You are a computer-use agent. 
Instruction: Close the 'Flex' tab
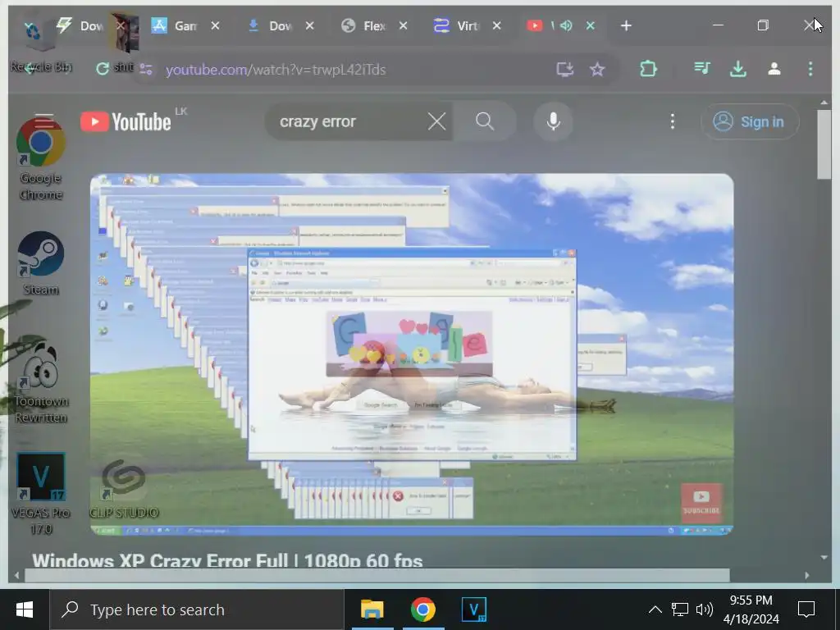pos(403,25)
